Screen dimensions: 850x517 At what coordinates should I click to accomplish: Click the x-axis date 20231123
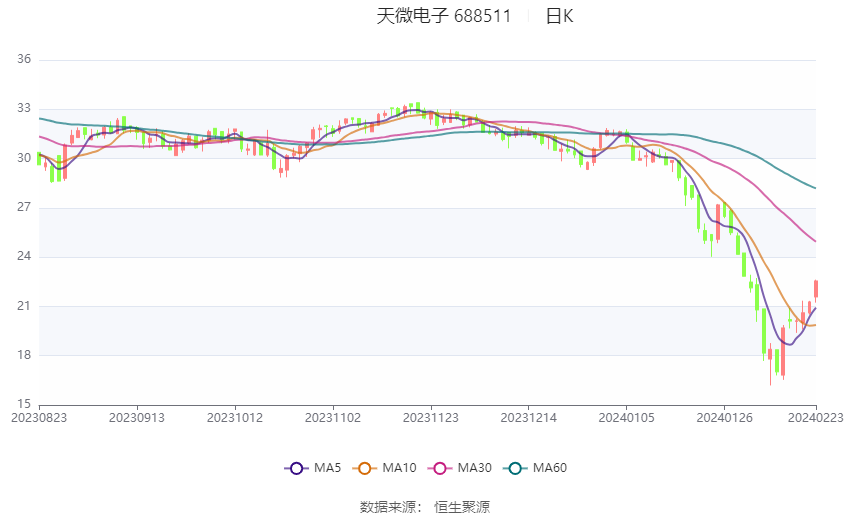pos(430,418)
